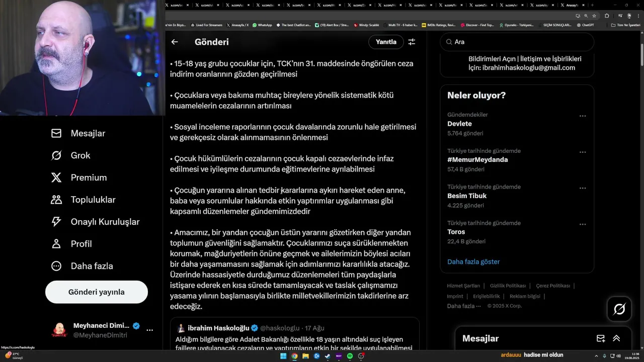Open more options for the Toros trend
The image size is (644, 362).
[x=583, y=225]
